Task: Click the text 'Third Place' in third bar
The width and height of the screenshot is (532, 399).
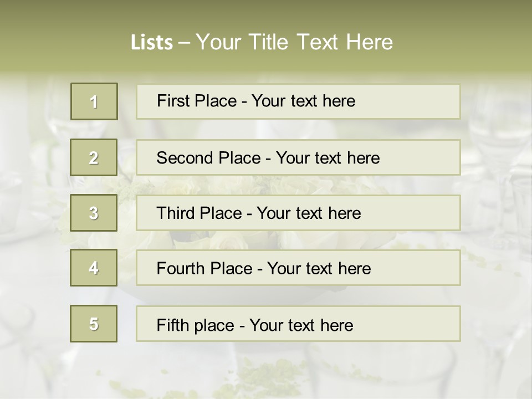Action: (x=199, y=213)
